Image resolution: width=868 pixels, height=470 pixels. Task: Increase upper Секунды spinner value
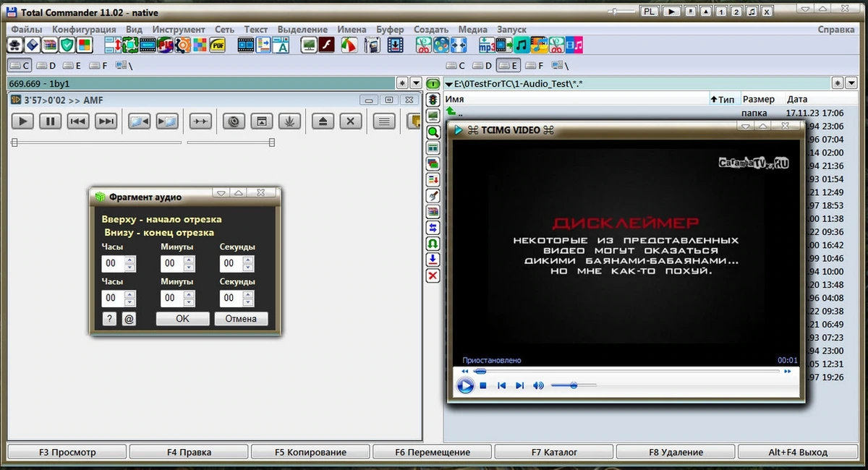click(247, 260)
